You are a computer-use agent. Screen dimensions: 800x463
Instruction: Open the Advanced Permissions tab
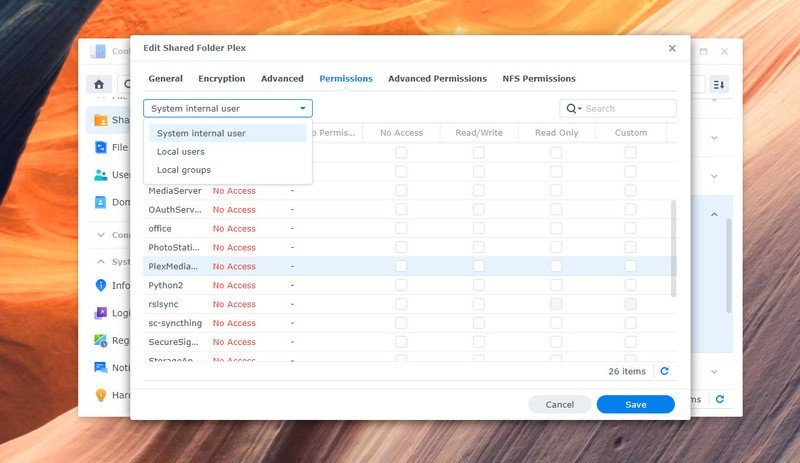coord(437,79)
